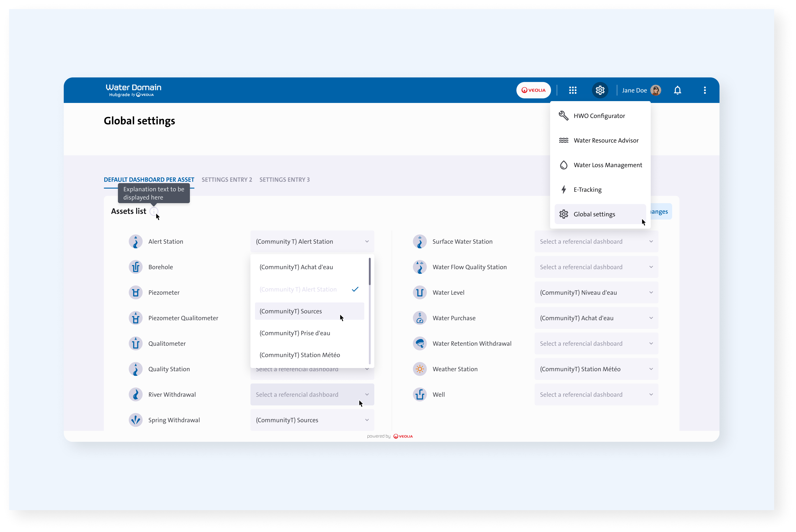The image size is (796, 532).
Task: Choose (CommunityT) Prise d'eau option
Action: pos(309,333)
